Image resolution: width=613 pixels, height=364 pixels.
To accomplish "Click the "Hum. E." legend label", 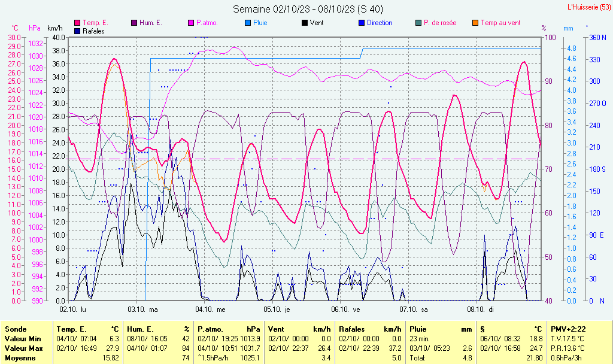I will pos(150,23).
